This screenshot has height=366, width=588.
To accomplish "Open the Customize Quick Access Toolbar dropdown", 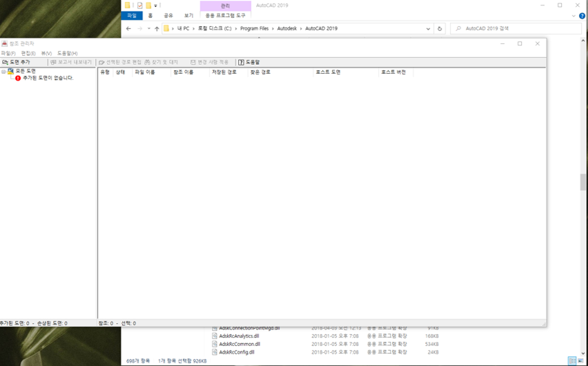I will click(x=155, y=6).
